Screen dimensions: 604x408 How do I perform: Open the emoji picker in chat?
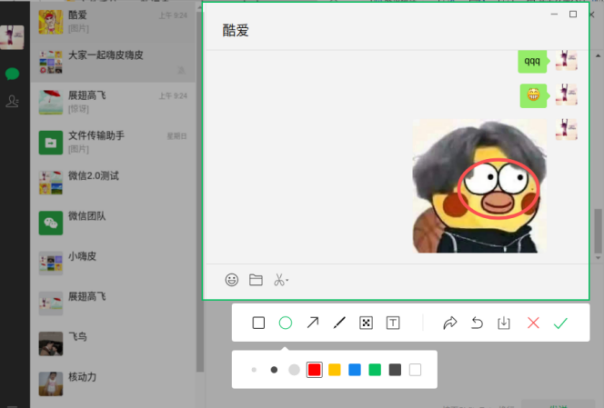[x=232, y=280]
